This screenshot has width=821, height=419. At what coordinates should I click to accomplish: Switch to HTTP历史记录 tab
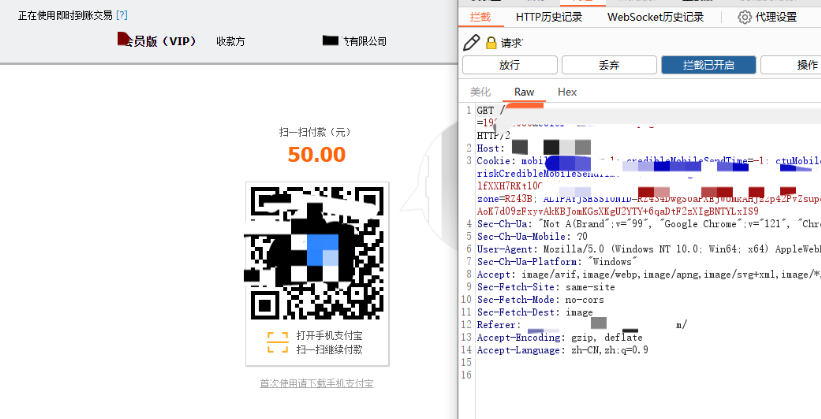[549, 17]
